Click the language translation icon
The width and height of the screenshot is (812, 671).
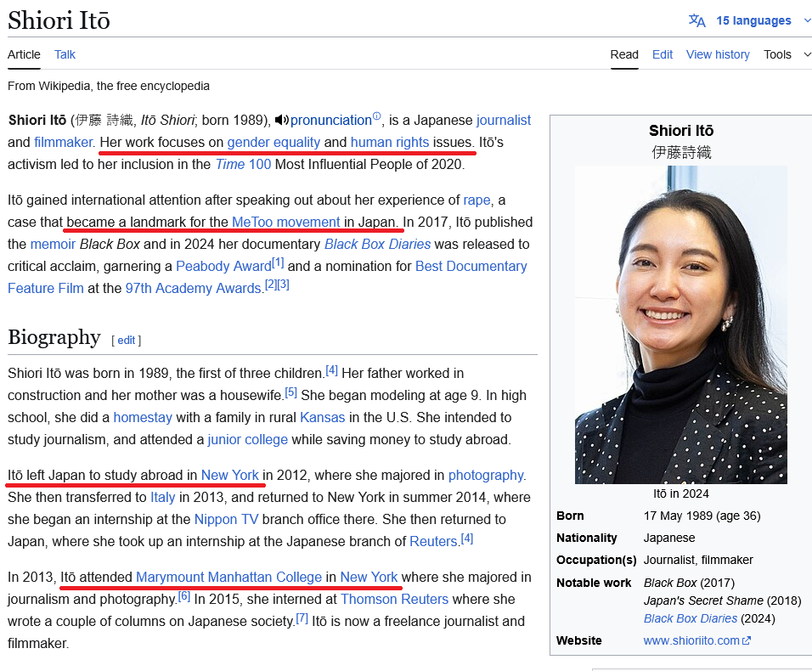(x=696, y=20)
